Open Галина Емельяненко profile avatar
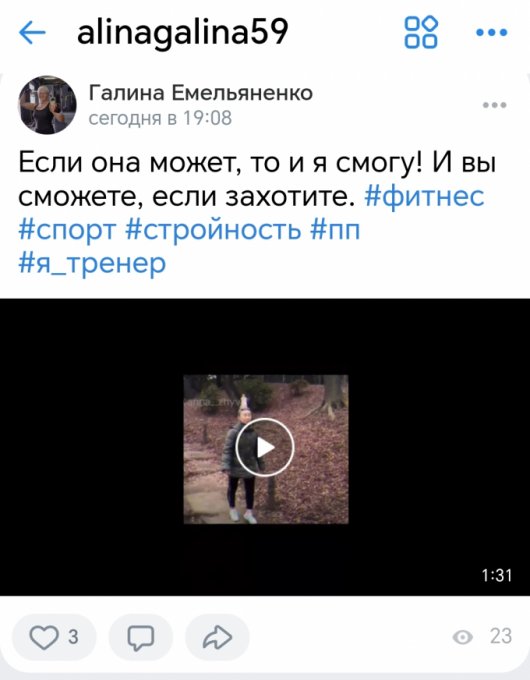This screenshot has width=530, height=680. (x=47, y=105)
